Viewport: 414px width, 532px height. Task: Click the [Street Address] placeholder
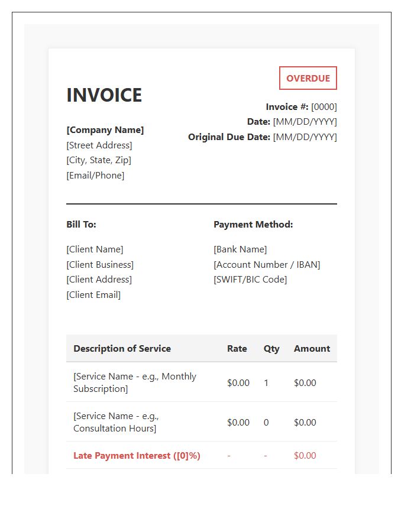coord(99,145)
